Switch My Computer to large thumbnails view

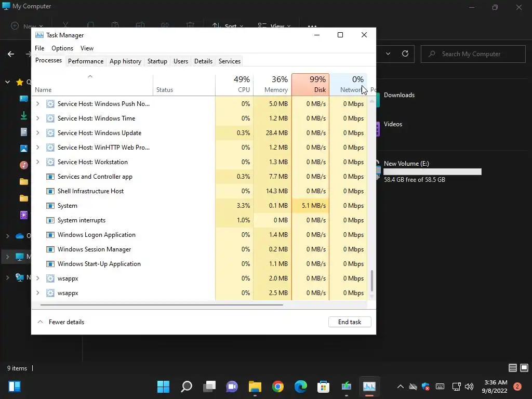524,368
